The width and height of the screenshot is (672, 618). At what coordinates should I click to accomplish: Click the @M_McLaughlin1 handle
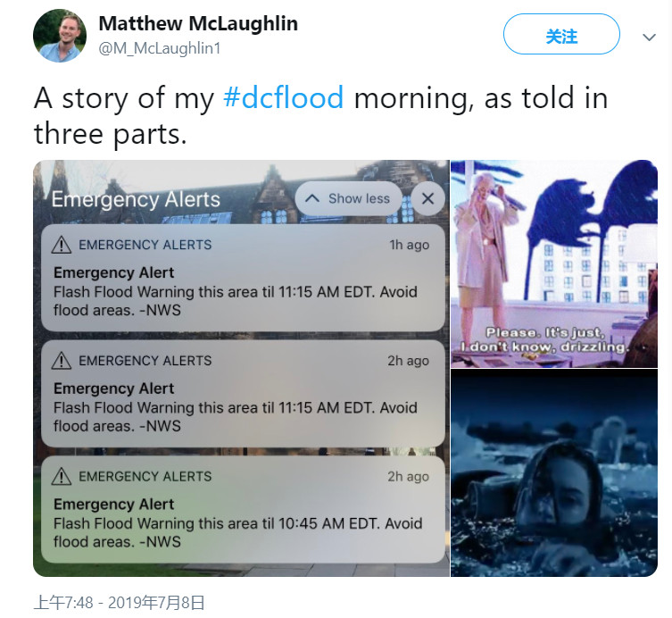160,48
